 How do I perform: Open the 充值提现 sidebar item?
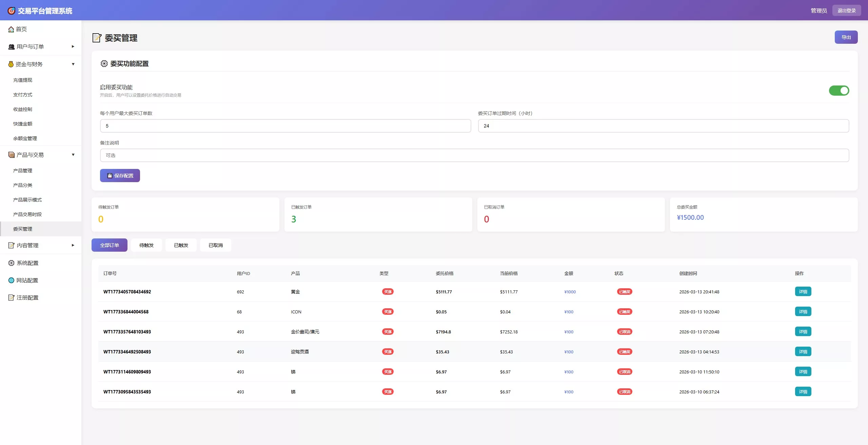[x=23, y=80]
